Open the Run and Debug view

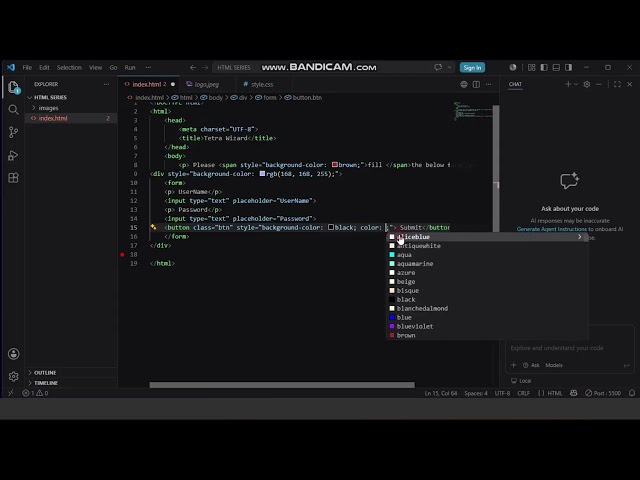coord(13,155)
